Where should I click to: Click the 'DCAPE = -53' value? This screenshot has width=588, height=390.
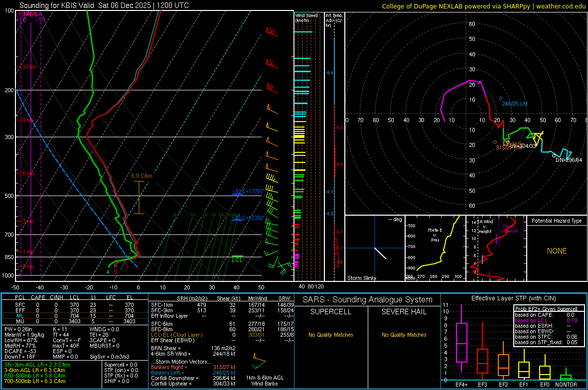pyautogui.click(x=20, y=351)
